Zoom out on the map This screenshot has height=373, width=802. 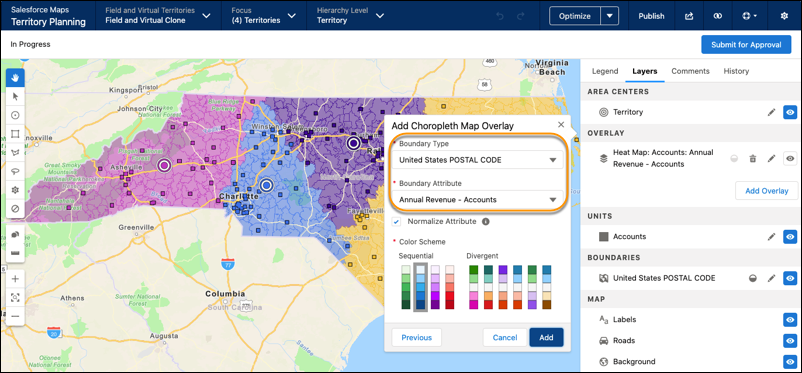pyautogui.click(x=15, y=316)
